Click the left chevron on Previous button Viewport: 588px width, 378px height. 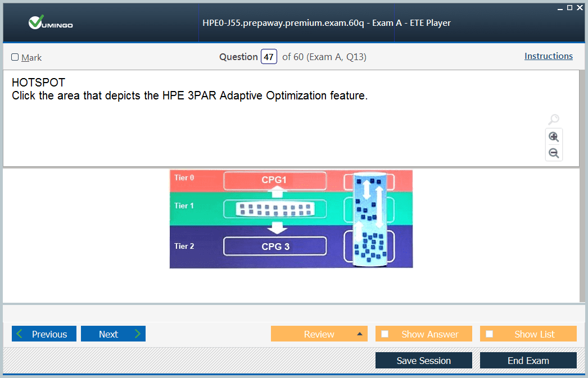tap(20, 334)
